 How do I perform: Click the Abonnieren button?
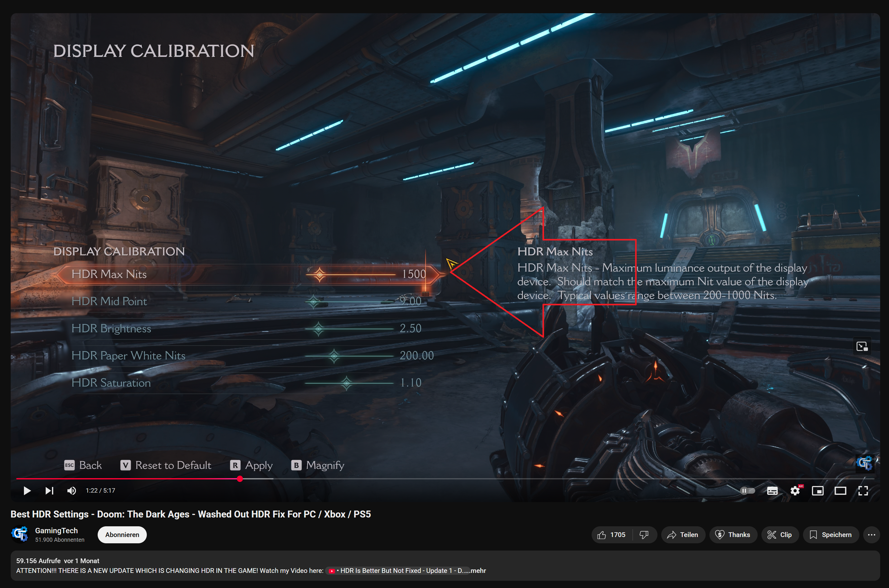pyautogui.click(x=122, y=535)
